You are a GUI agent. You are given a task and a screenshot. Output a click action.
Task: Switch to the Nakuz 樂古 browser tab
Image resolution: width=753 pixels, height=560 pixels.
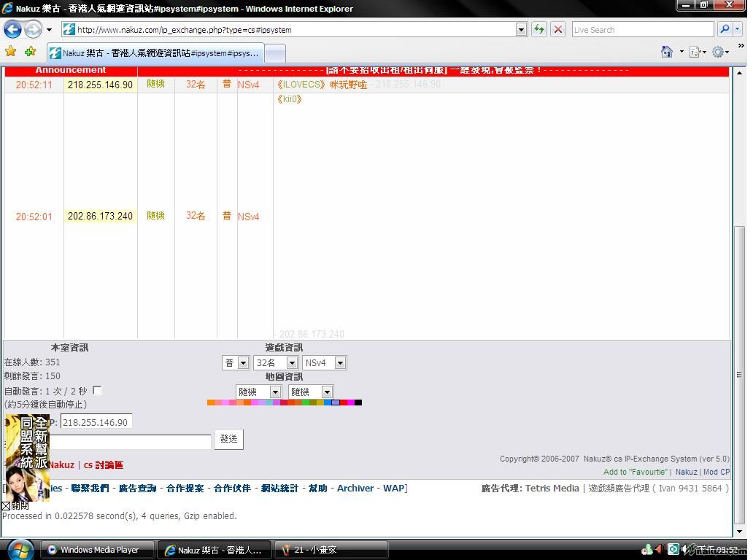coord(155,53)
